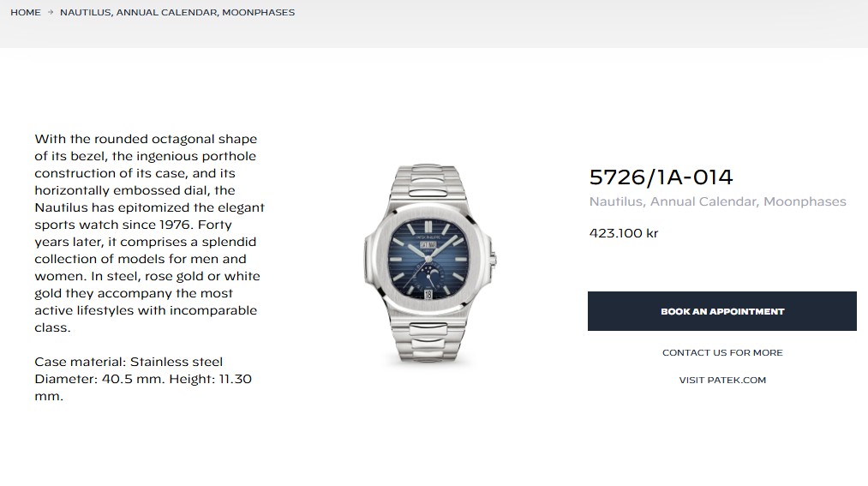Click the lower steel bracelet links

[430, 341]
